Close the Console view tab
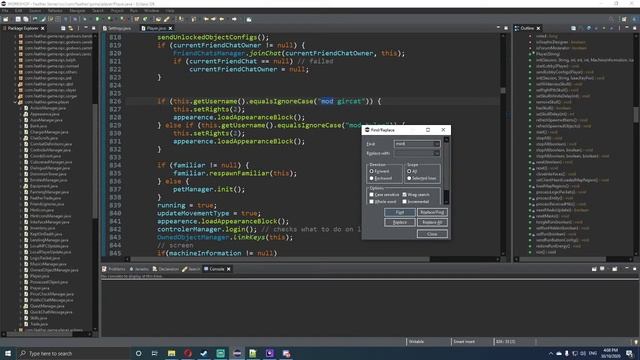Image resolution: width=640 pixels, height=360 pixels. click(229, 269)
